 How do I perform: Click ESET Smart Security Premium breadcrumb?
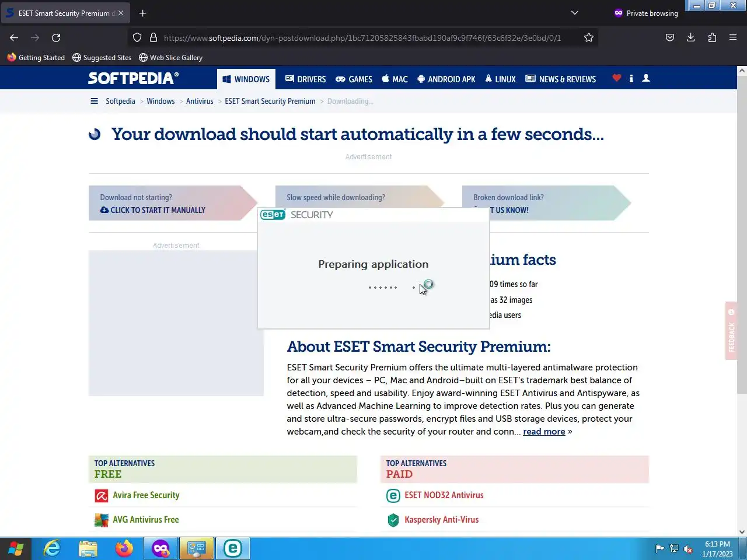coord(270,101)
